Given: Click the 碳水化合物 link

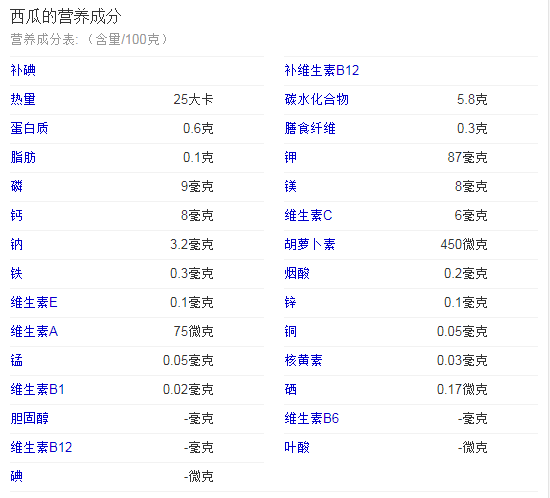Looking at the screenshot, I should tap(316, 99).
